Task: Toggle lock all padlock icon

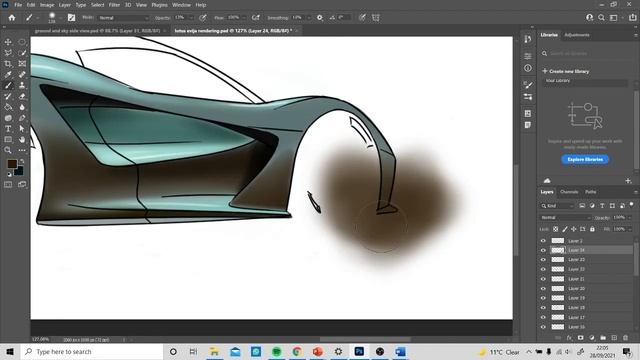Action: click(592, 229)
